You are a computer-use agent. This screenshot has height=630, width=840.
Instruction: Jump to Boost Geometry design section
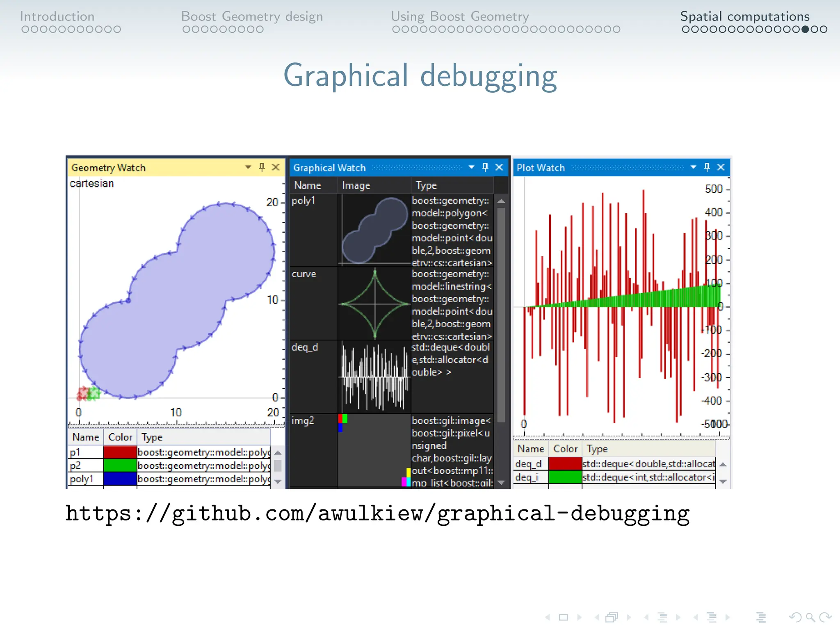coord(252,16)
